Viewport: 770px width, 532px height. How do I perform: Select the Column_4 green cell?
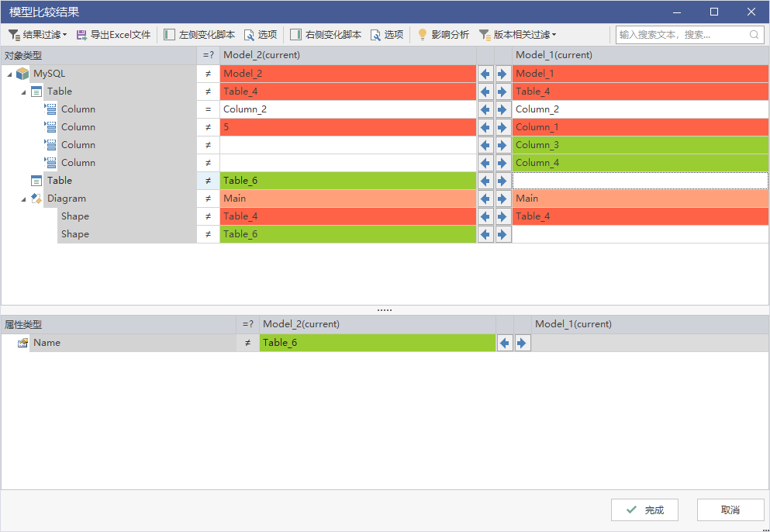coord(641,163)
